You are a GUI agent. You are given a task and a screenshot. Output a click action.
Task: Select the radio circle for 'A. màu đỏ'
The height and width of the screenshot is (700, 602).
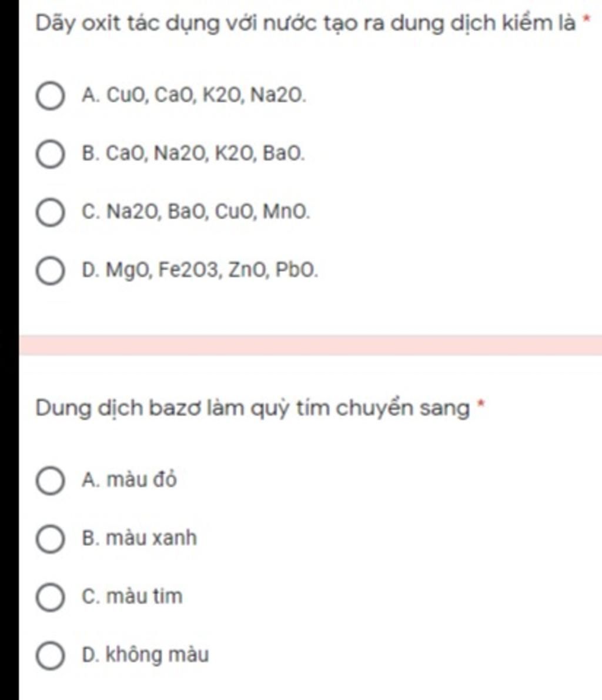(50, 481)
